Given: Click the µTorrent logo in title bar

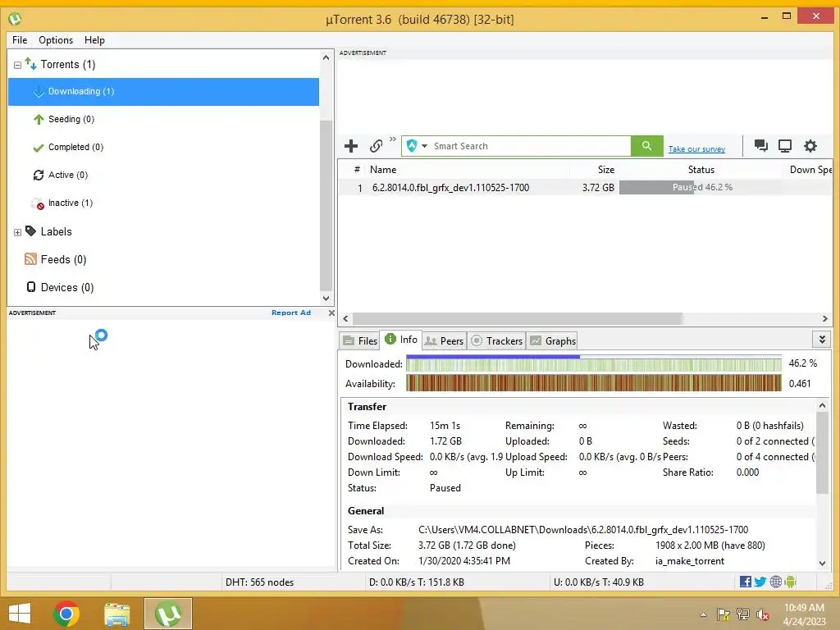Looking at the screenshot, I should coord(15,20).
